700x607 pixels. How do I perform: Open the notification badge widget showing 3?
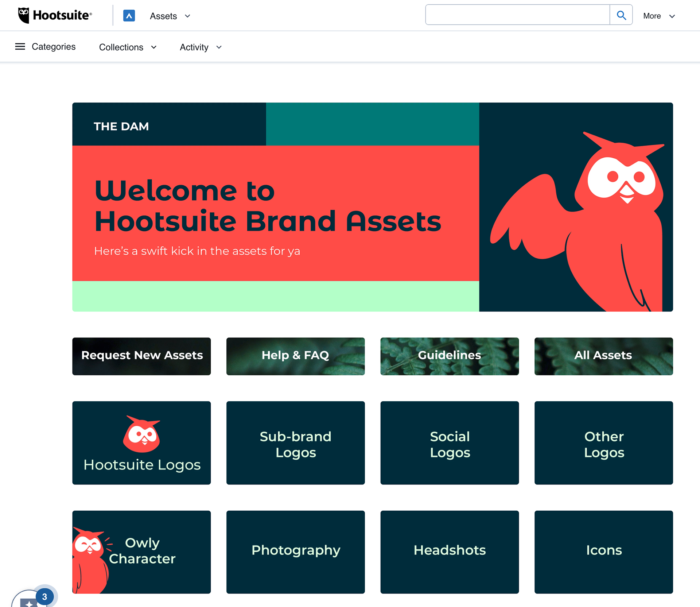(x=35, y=596)
